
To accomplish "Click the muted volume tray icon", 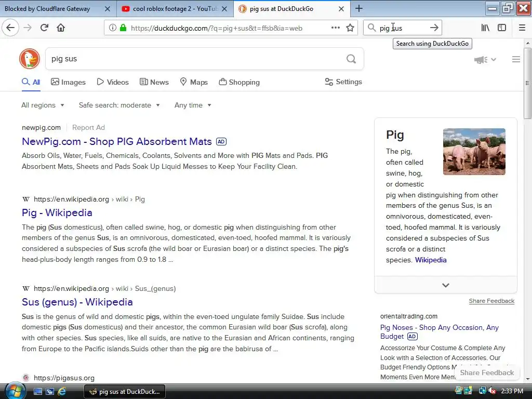I will pyautogui.click(x=492, y=391).
